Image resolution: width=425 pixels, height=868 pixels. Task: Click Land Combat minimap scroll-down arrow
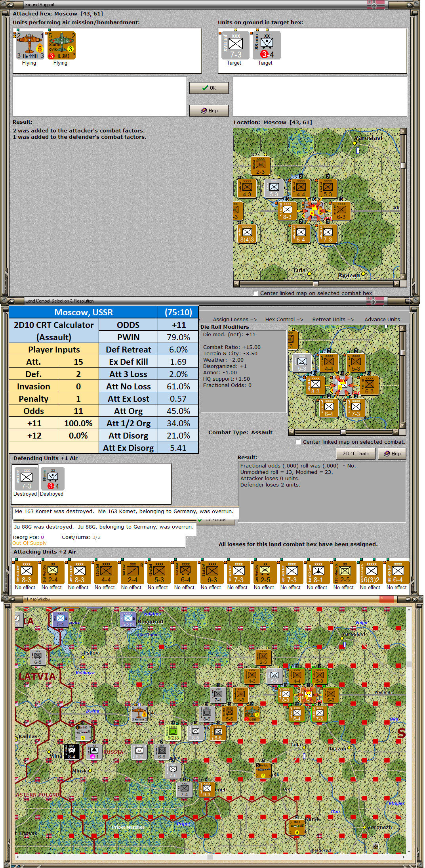[403, 425]
